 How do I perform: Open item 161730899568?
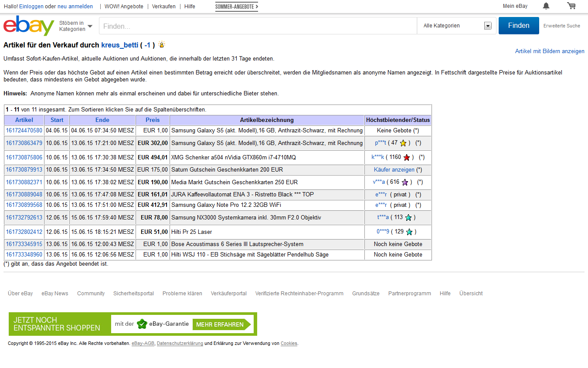coord(24,205)
